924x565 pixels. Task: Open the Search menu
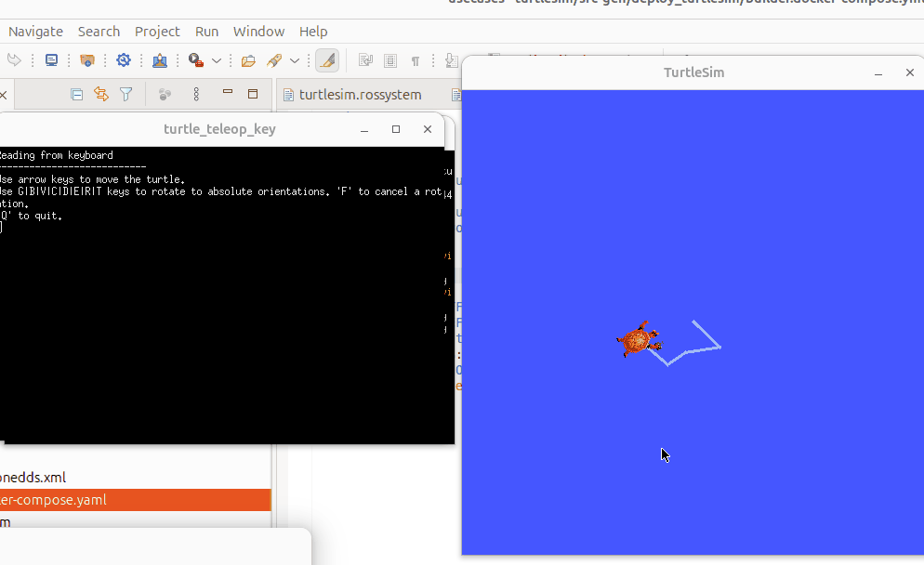point(99,32)
